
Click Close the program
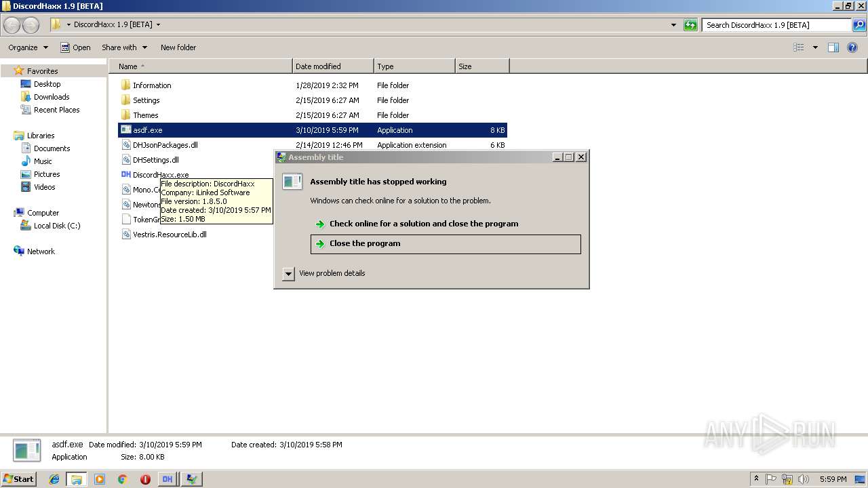tap(446, 244)
